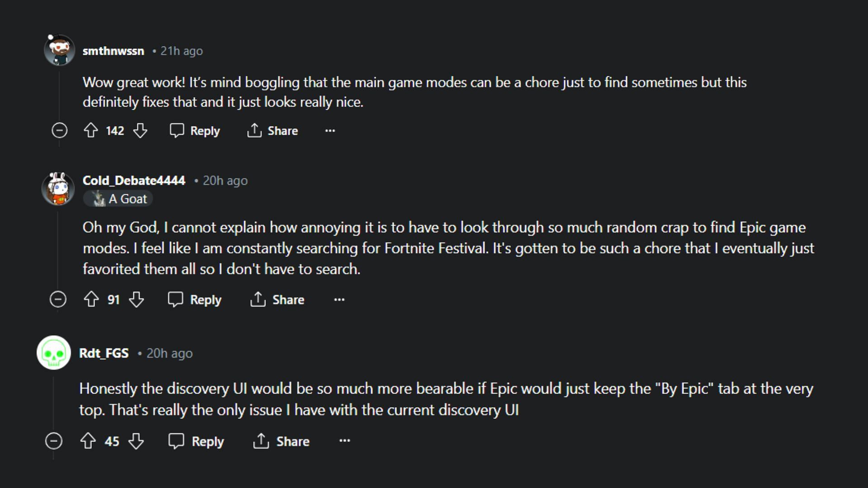Upvote Cold_Debate4444's comment

[x=91, y=299]
